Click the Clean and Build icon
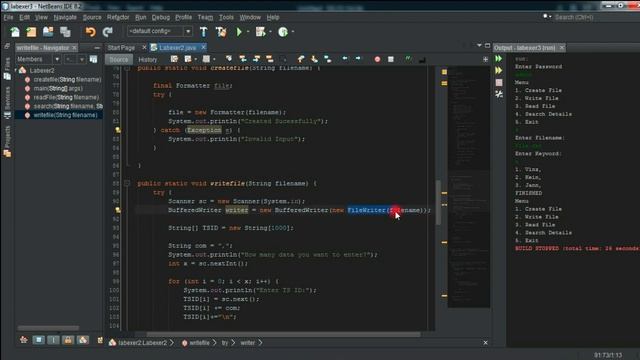 (x=221, y=32)
